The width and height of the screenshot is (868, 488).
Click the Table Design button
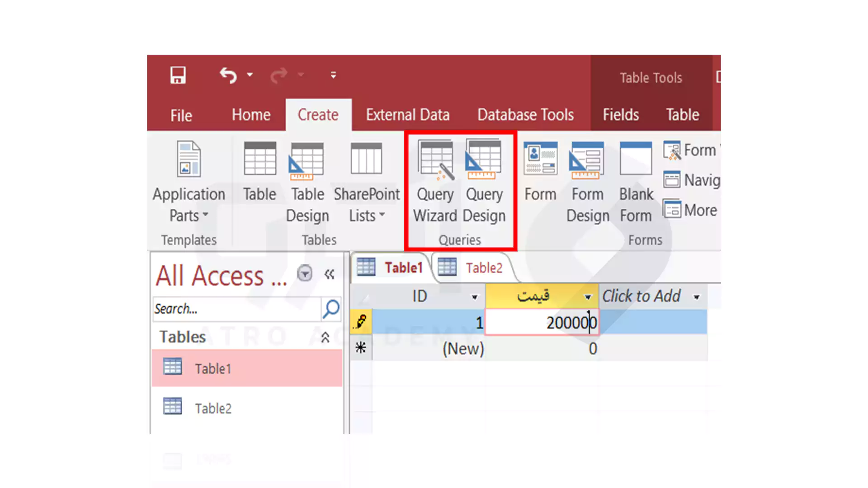[x=307, y=182]
